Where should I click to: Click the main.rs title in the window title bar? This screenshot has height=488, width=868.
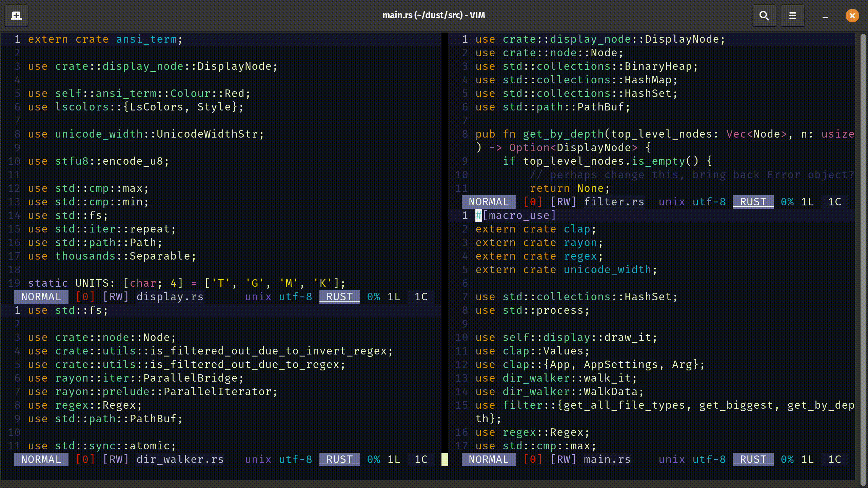[x=434, y=15]
